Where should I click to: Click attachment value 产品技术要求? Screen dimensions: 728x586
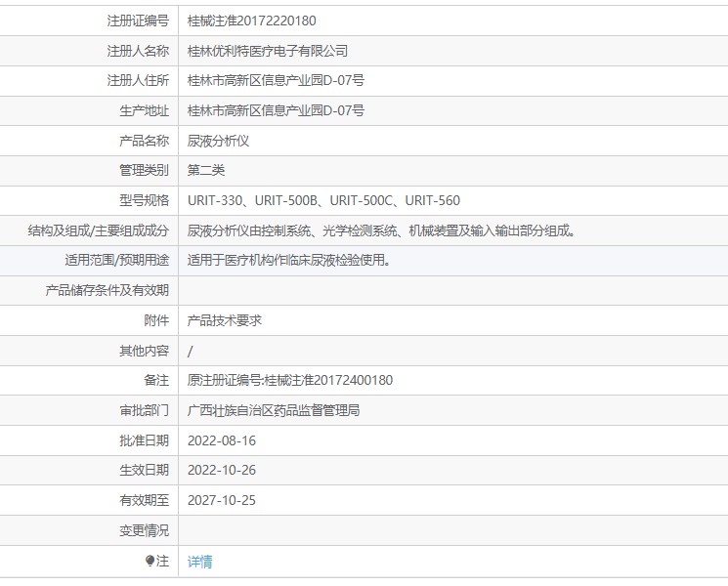tap(224, 320)
